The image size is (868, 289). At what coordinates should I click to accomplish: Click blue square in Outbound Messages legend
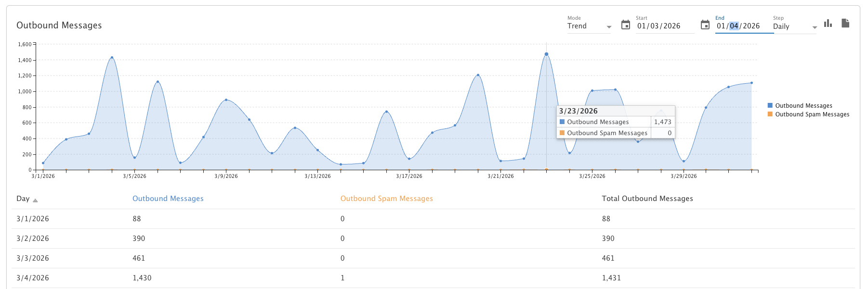[770, 105]
